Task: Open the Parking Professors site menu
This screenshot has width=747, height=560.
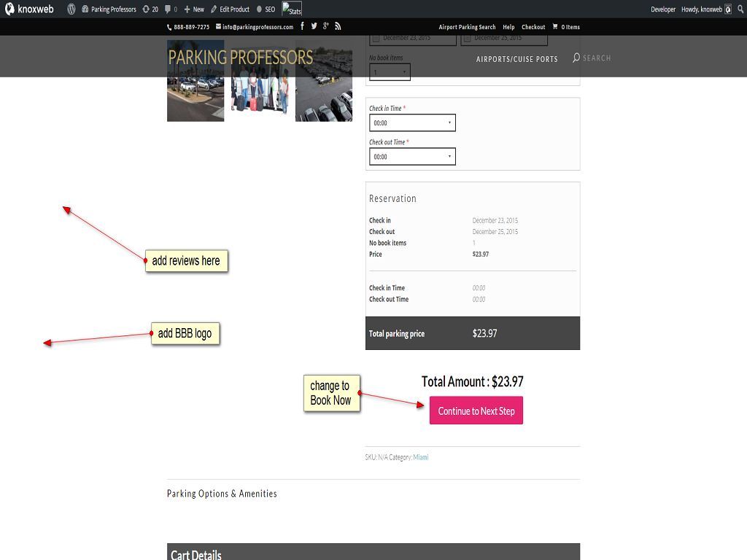Action: [x=109, y=9]
